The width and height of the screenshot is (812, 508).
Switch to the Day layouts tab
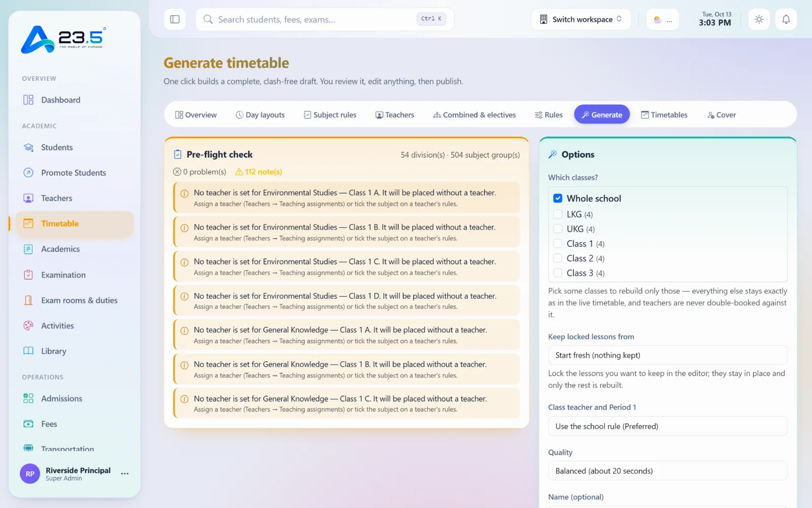(260, 115)
